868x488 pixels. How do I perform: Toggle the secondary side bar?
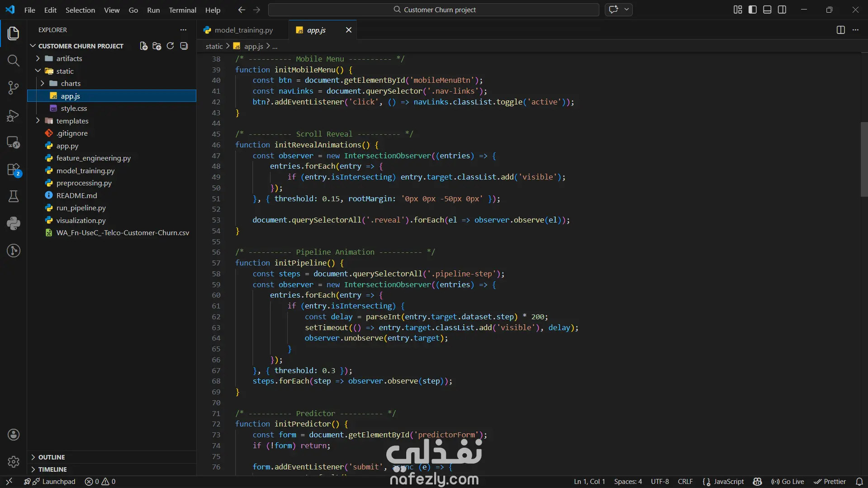[x=782, y=10]
